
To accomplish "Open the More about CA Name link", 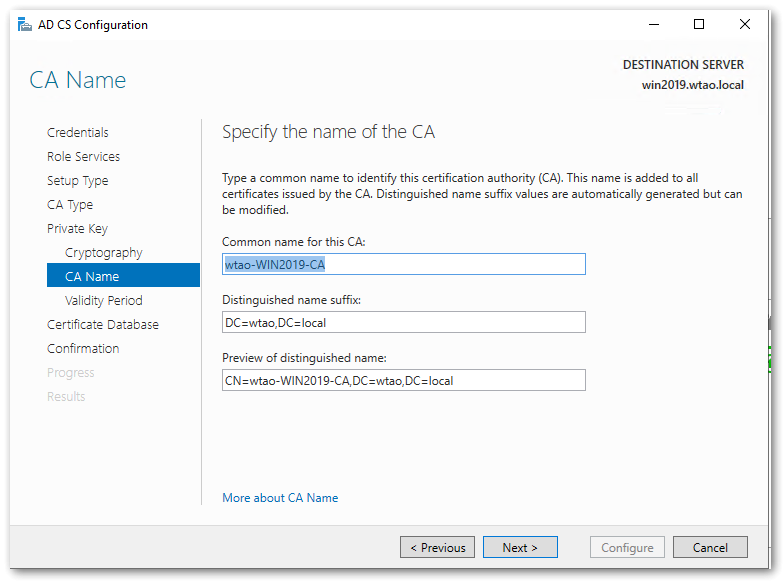I will click(x=280, y=498).
